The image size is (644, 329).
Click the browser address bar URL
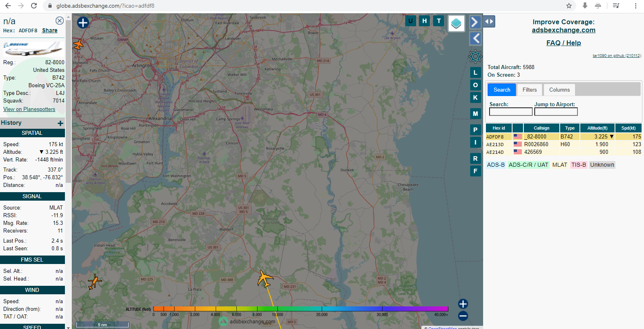(105, 6)
